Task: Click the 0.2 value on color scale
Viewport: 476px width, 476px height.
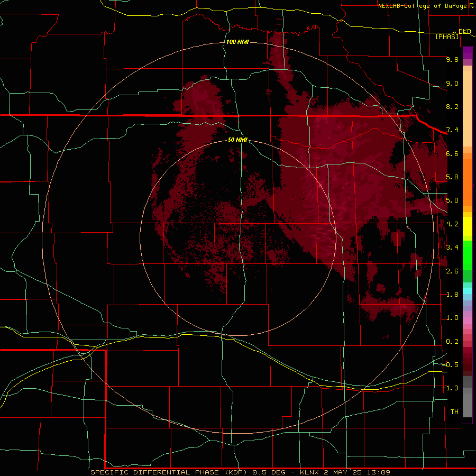Action: pos(452,342)
